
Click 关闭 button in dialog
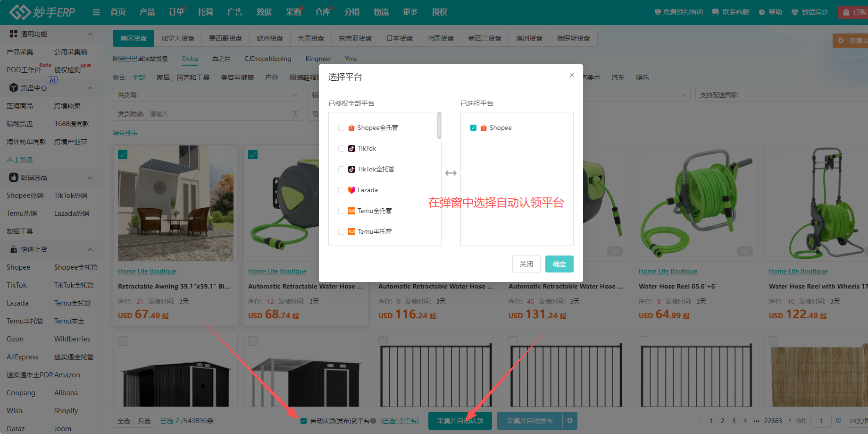pyautogui.click(x=526, y=264)
